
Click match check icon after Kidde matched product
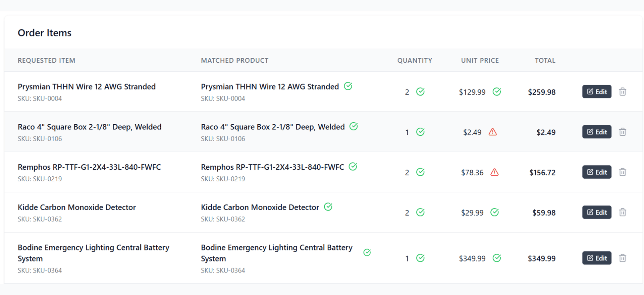click(328, 207)
